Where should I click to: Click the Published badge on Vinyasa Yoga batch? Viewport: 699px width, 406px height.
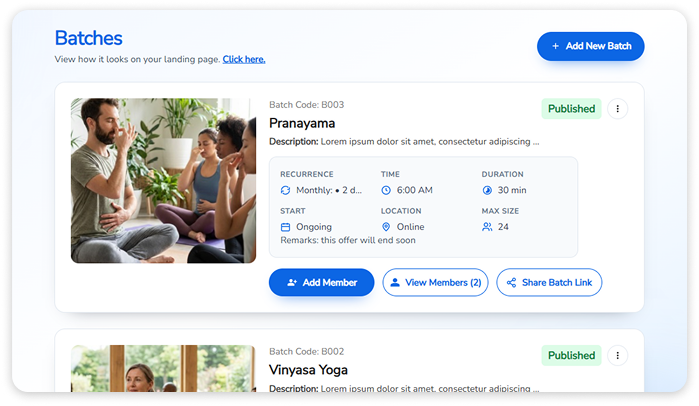tap(571, 356)
